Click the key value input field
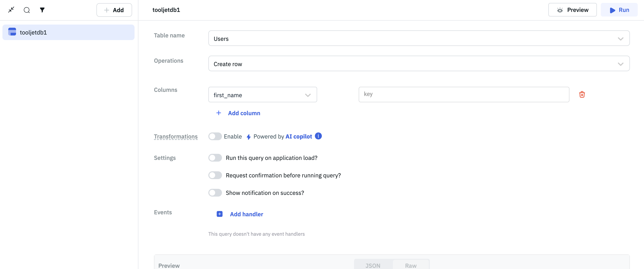This screenshot has height=269, width=644. (x=464, y=94)
